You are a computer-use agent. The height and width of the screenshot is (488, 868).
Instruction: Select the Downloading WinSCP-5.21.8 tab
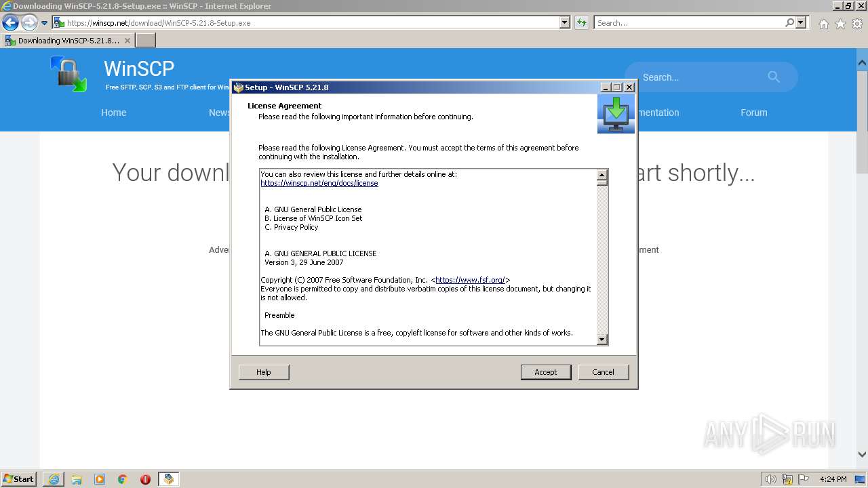tap(67, 41)
